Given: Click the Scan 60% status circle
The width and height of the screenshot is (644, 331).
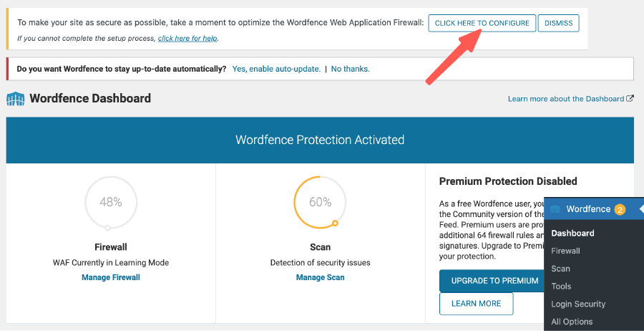Looking at the screenshot, I should click(320, 203).
